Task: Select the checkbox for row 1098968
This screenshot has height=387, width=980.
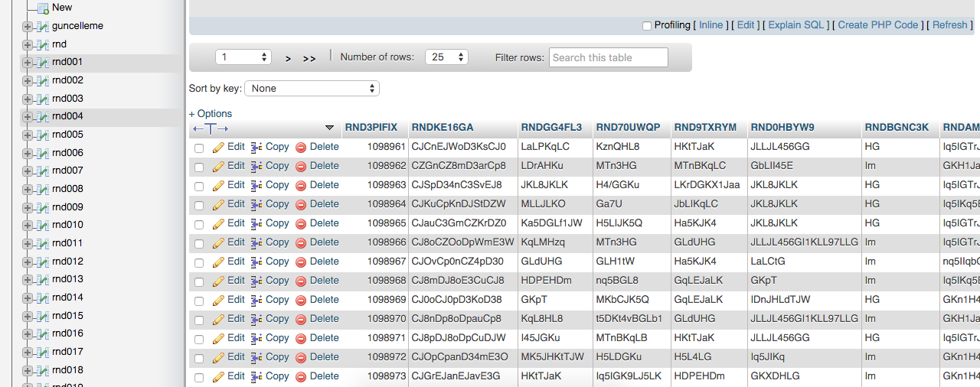Action: click(199, 282)
